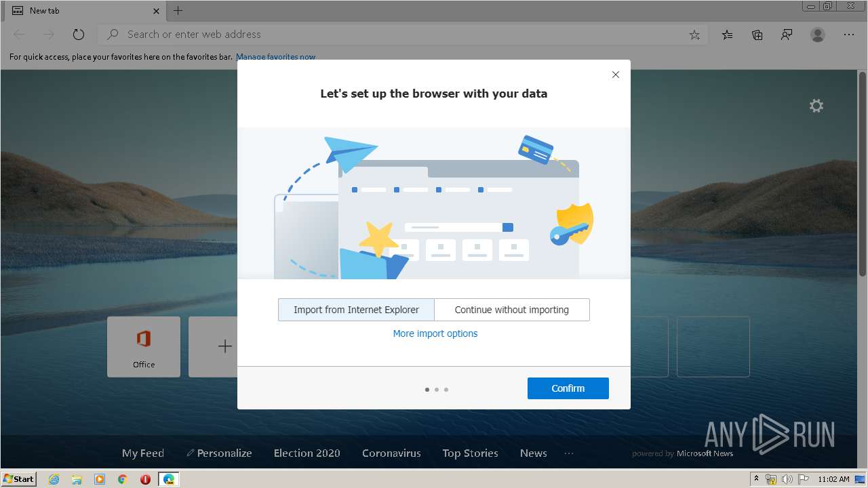
Task: Open the media player taskbar icon
Action: tap(100, 479)
